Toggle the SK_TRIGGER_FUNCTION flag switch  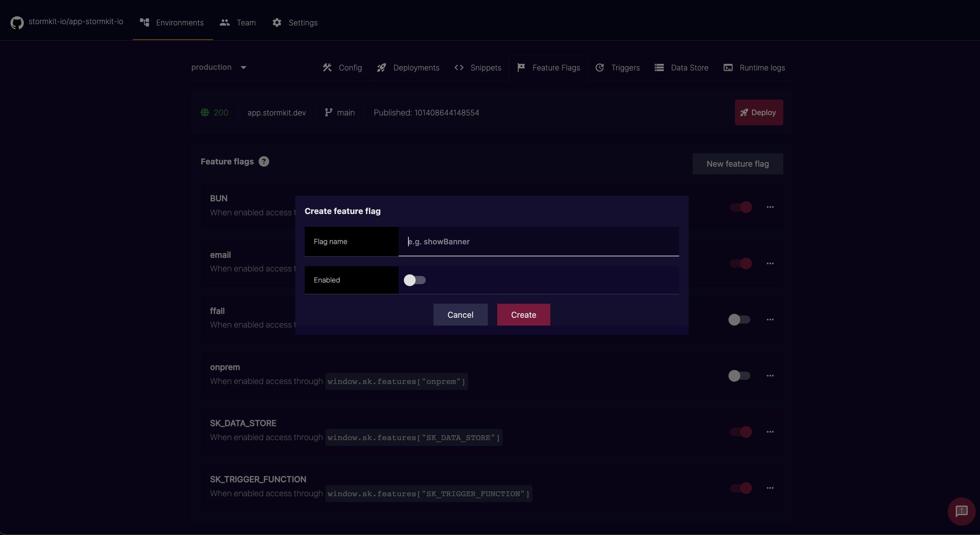741,488
